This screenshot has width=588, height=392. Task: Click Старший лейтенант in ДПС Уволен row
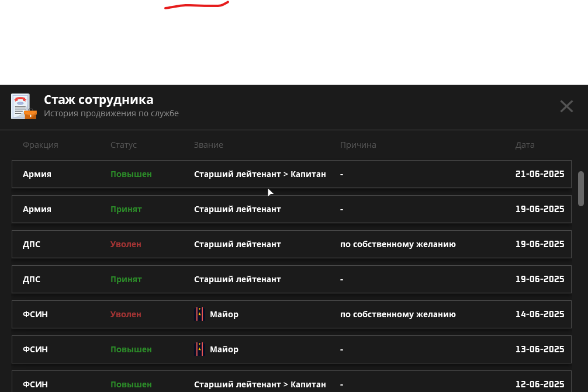click(237, 244)
